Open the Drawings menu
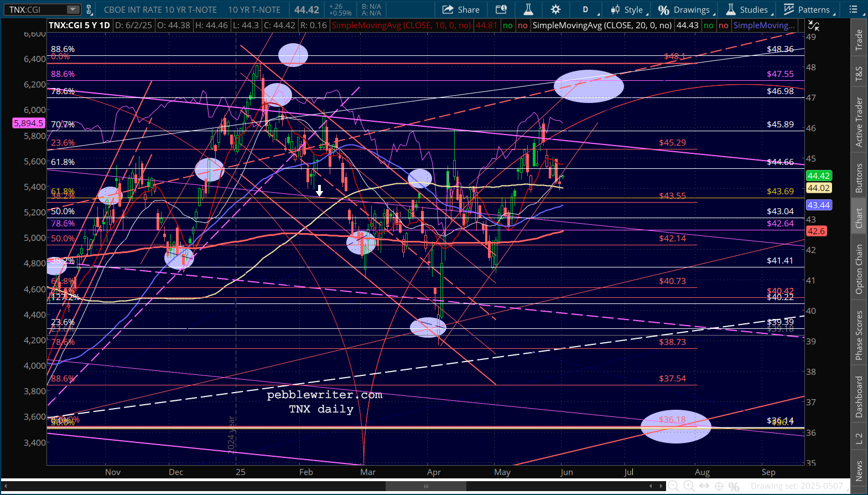 [684, 9]
